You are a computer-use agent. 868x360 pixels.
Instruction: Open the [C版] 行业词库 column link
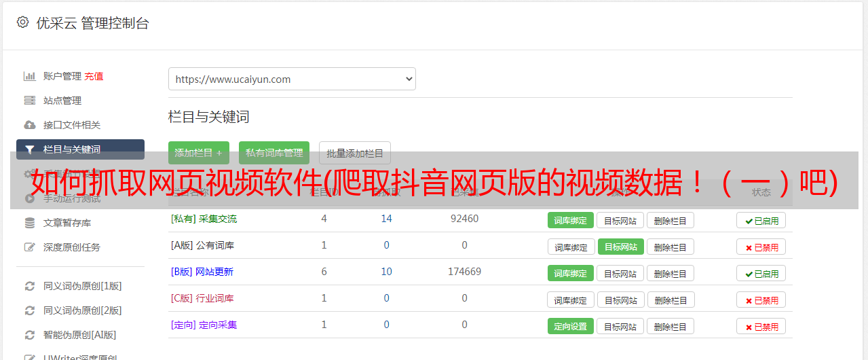202,298
